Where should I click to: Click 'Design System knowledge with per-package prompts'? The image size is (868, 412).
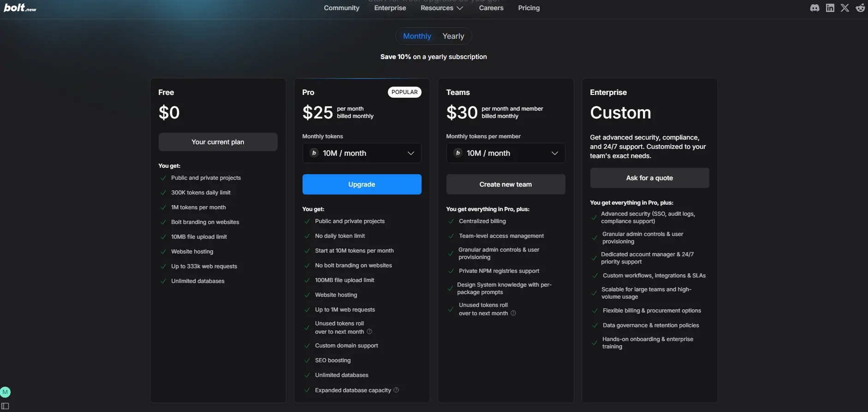tap(505, 288)
